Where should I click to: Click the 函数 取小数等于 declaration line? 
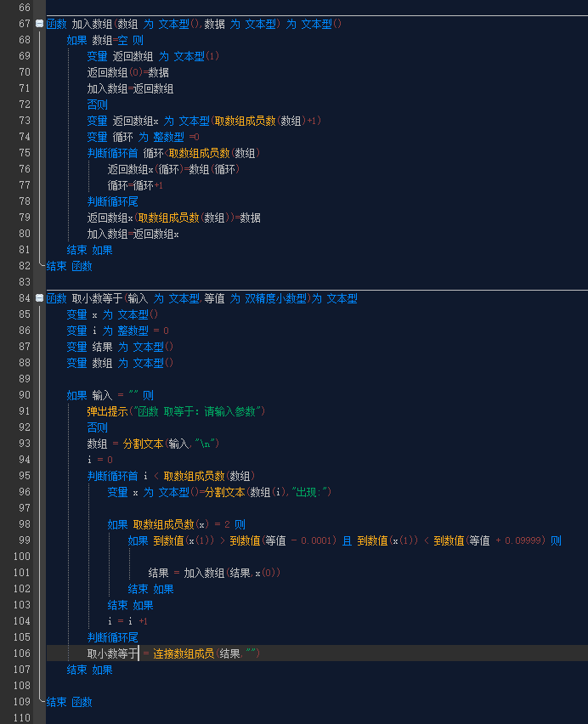click(201, 299)
